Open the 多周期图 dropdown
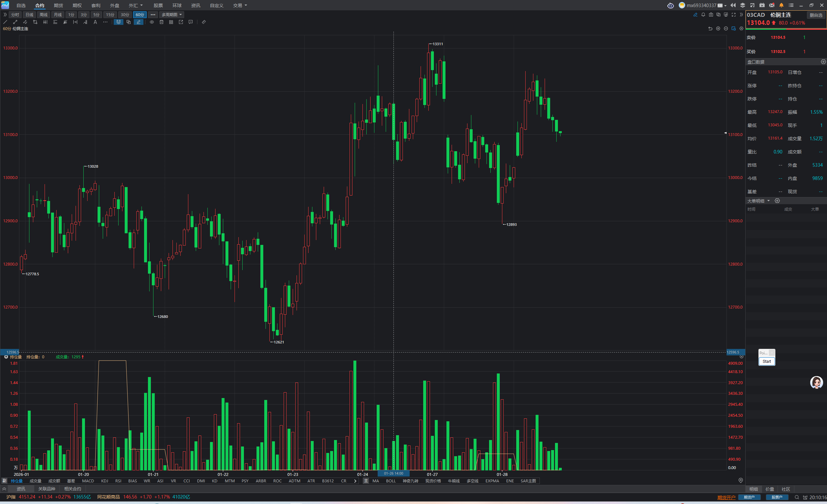The height and width of the screenshot is (504, 827). pos(172,15)
